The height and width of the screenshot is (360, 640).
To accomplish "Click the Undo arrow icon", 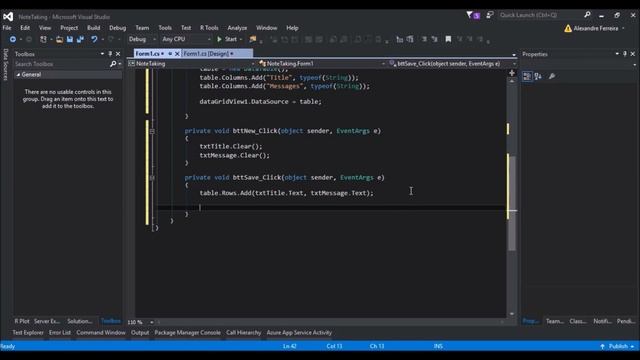I will tap(94, 39).
